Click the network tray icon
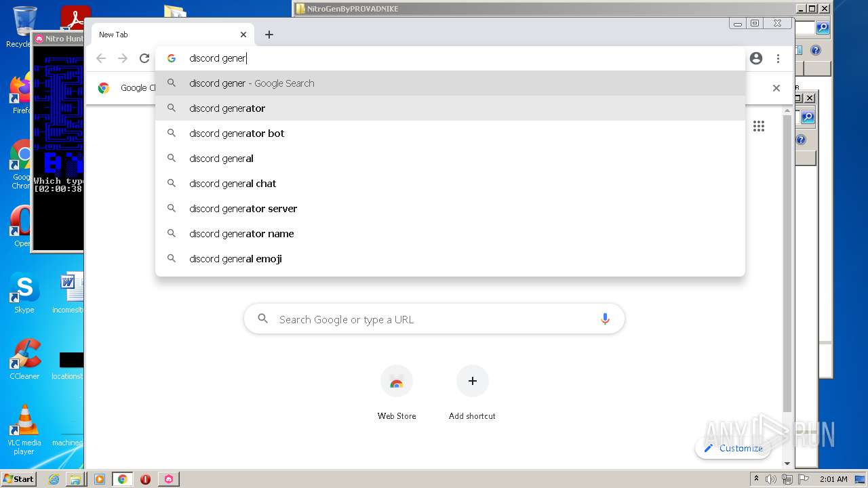 tap(787, 479)
